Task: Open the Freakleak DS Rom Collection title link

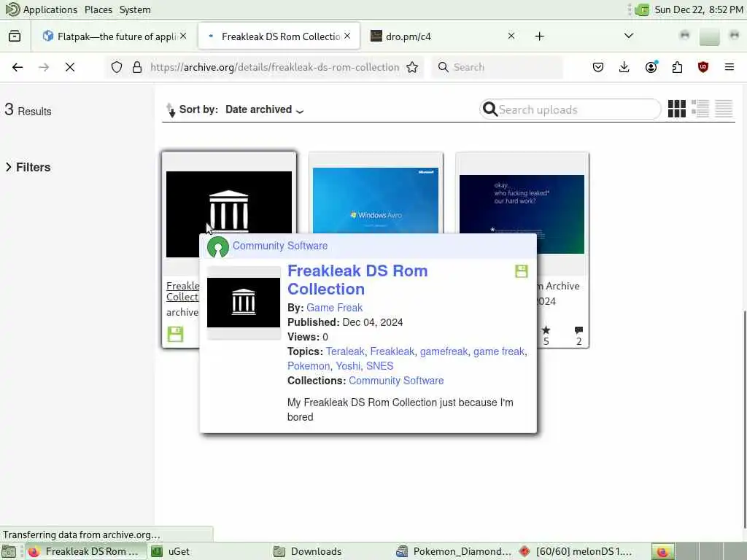Action: point(357,279)
